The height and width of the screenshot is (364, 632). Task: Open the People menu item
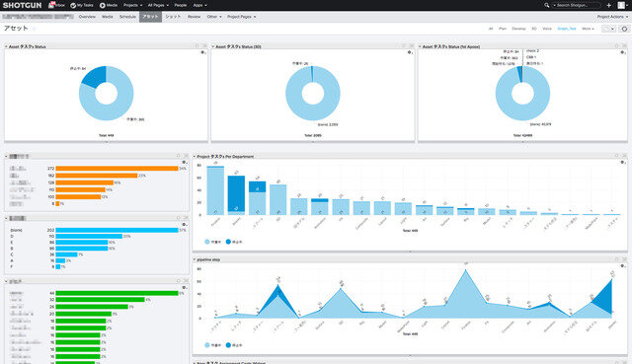180,5
